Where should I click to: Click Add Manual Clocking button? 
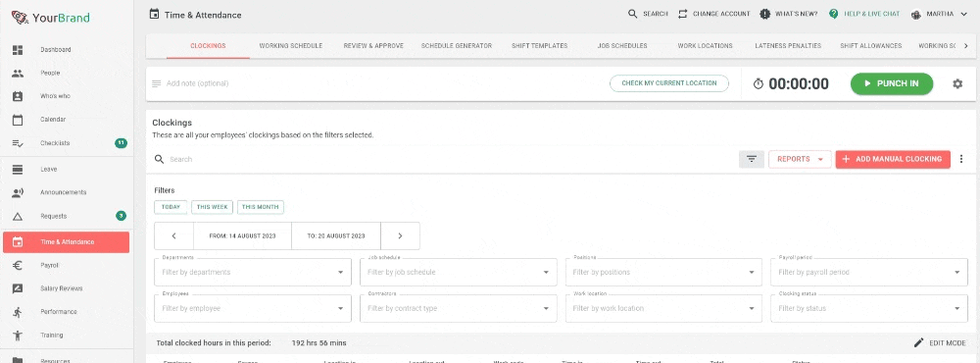point(893,159)
